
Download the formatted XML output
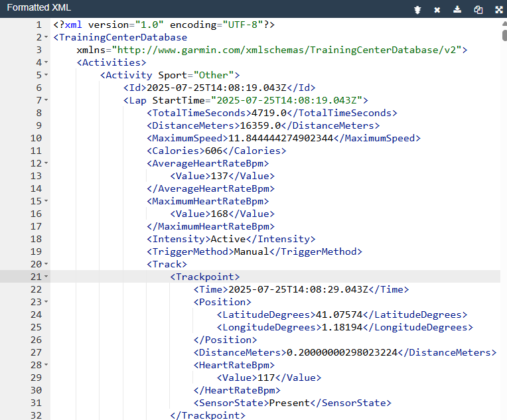coord(457,9)
